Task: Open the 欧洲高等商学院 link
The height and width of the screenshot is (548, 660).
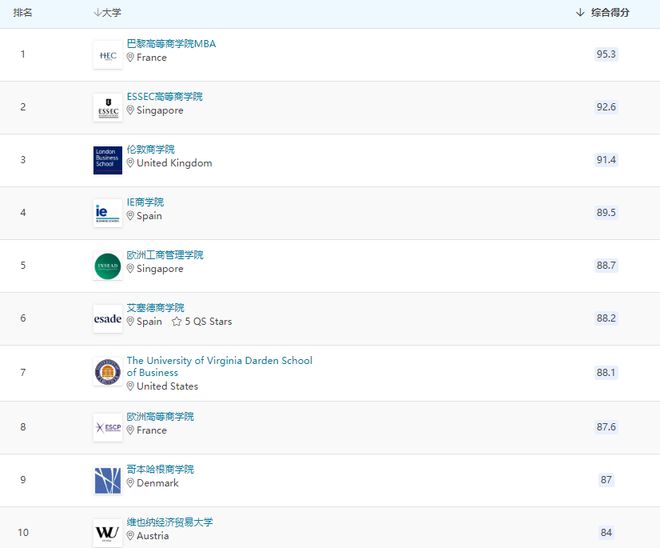Action: click(x=160, y=416)
